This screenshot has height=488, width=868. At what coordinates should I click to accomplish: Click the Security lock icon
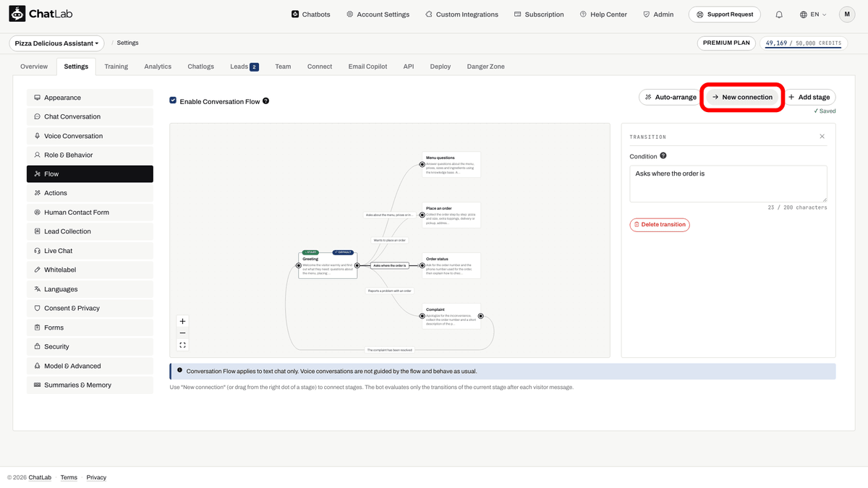point(38,346)
